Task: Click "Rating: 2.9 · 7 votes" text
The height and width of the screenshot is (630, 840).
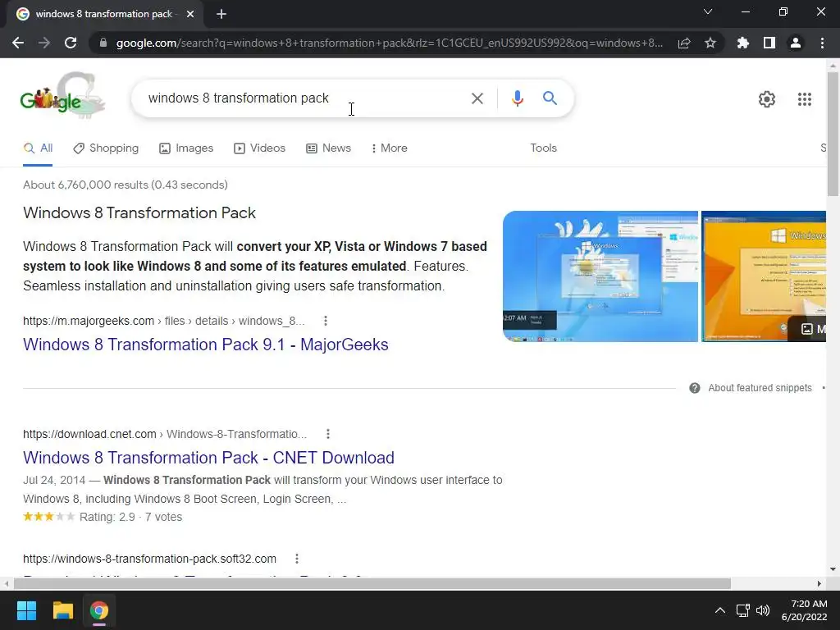Action: coord(130,517)
